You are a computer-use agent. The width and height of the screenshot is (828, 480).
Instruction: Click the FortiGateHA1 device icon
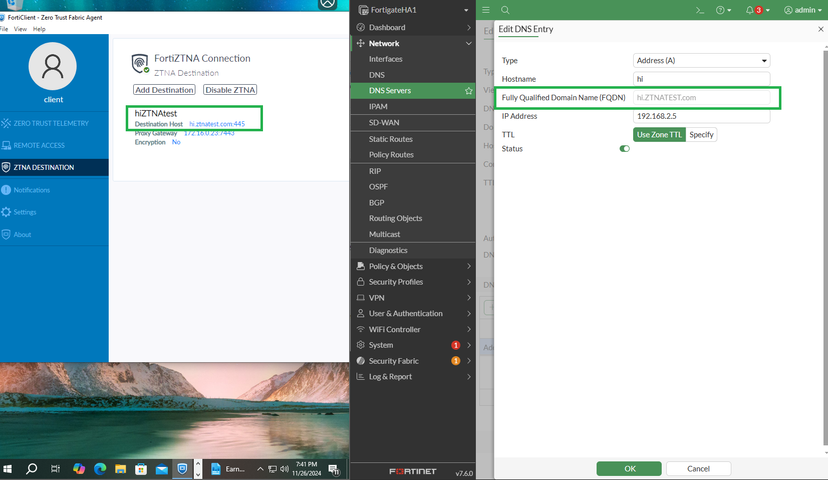click(363, 10)
